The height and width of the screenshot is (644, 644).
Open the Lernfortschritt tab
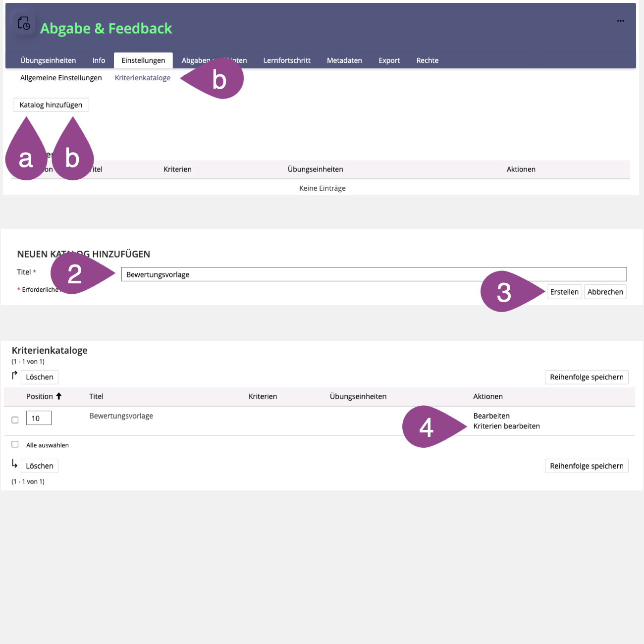click(287, 60)
